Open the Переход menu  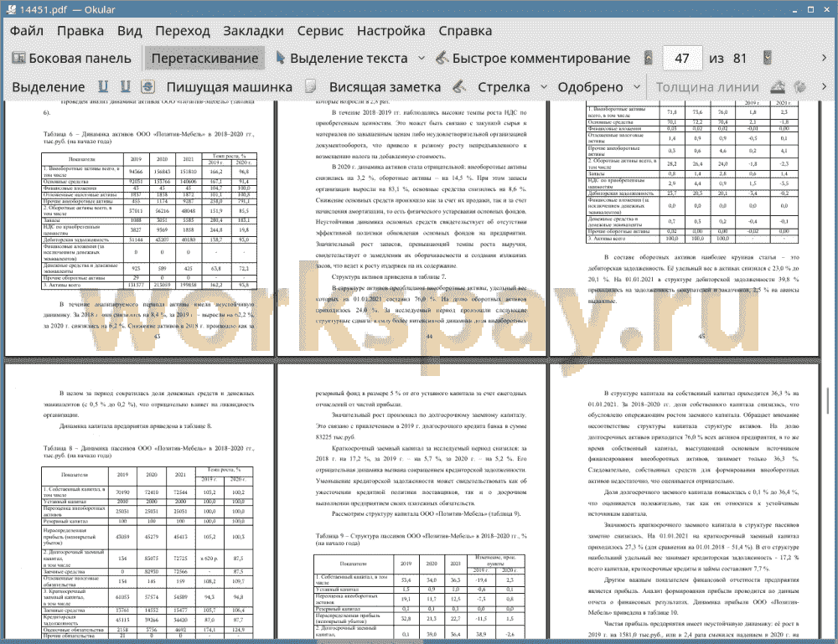(183, 31)
